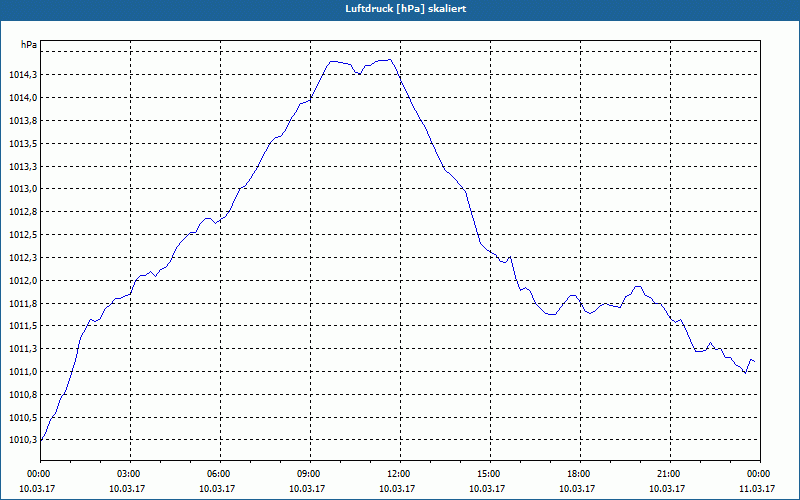Pick the 1013,5 pressure label
Screen dimensions: 800x500
click(23, 144)
